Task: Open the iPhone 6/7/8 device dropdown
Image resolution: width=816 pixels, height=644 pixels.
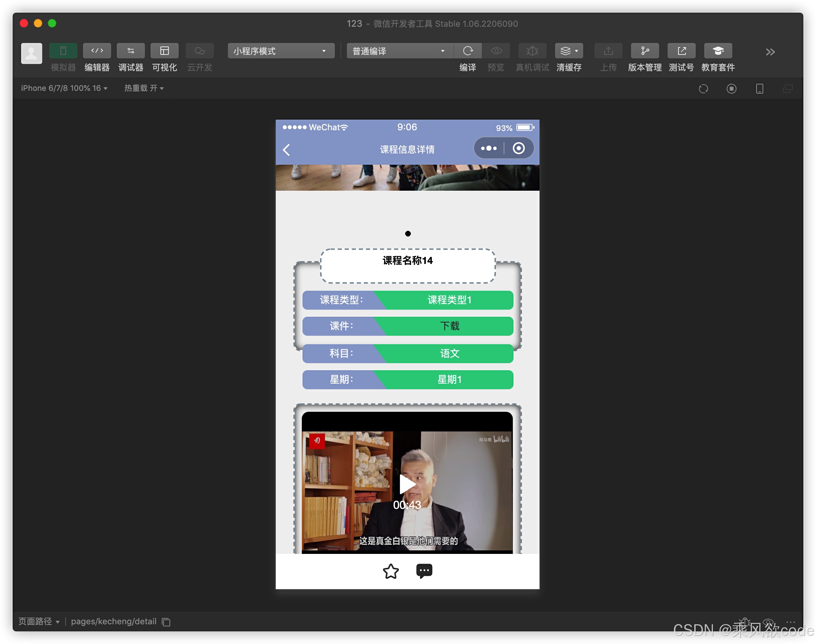Action: pos(64,88)
